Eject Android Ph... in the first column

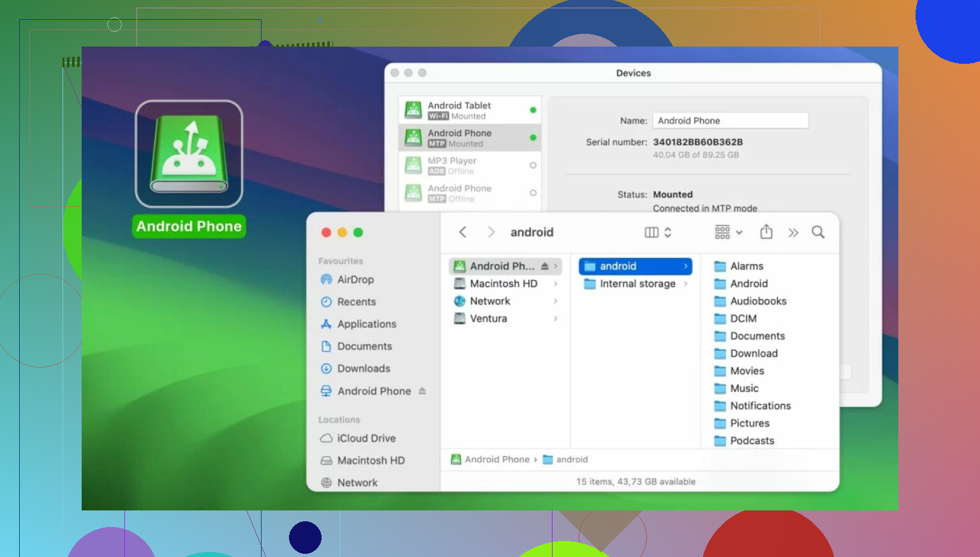pos(545,266)
